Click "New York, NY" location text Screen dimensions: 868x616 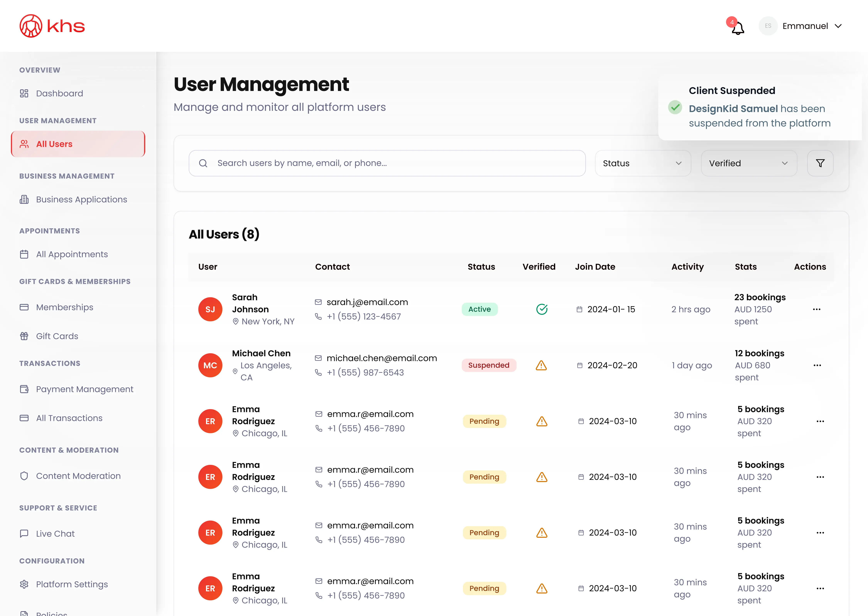tap(268, 321)
